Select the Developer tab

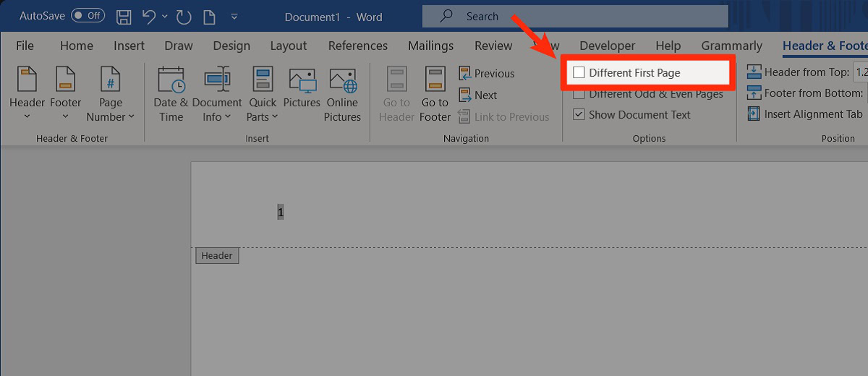608,46
